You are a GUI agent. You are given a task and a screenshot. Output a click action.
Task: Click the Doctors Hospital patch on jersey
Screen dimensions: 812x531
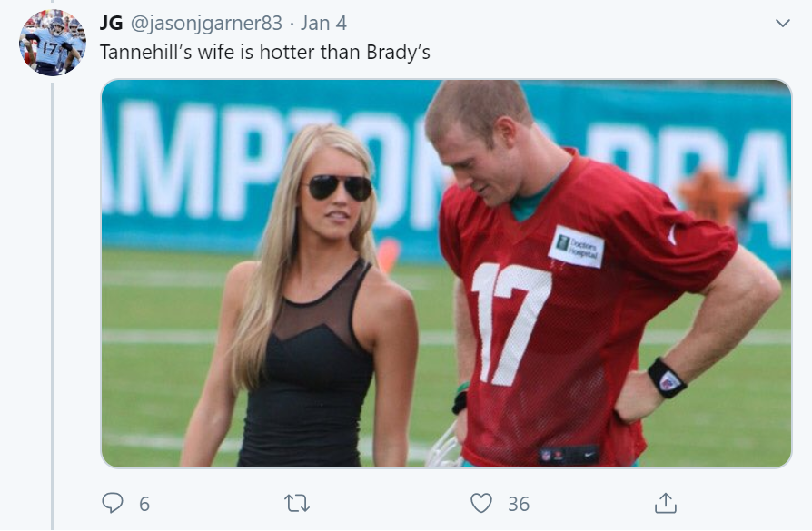coord(578,246)
